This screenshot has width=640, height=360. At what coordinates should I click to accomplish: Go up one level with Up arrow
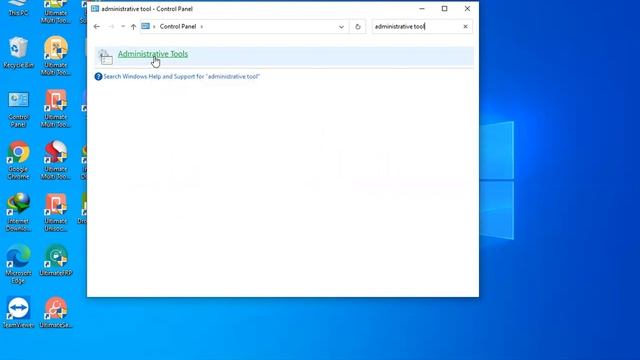[133, 27]
